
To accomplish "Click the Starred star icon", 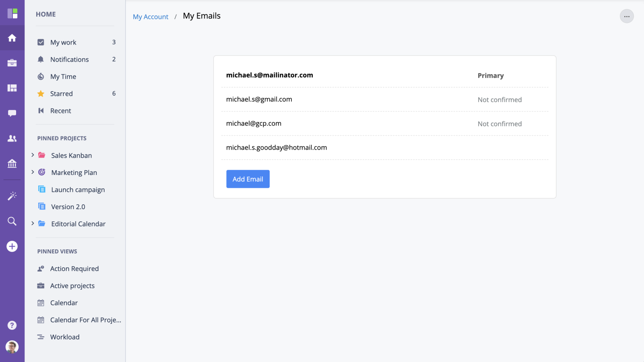I will 41,94.
